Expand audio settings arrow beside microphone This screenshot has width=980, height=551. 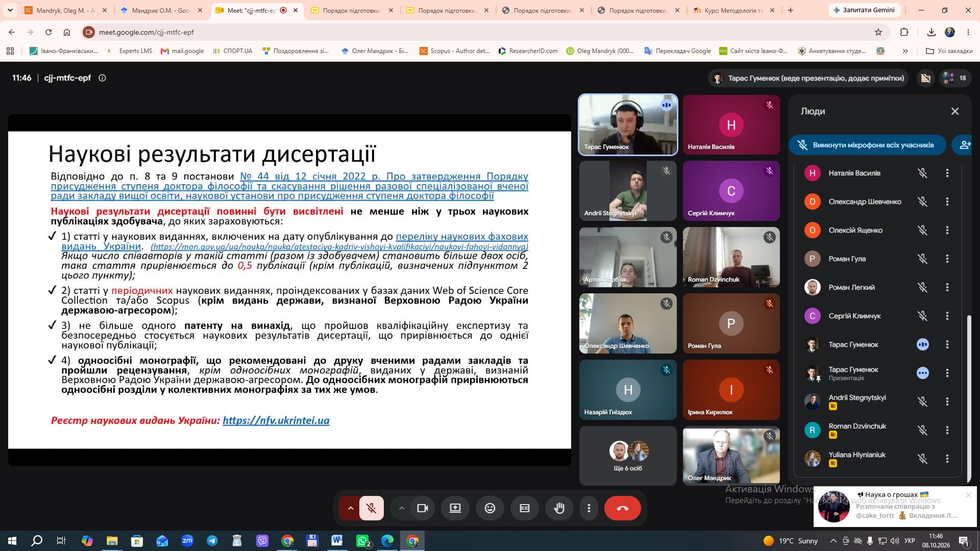coord(351,508)
